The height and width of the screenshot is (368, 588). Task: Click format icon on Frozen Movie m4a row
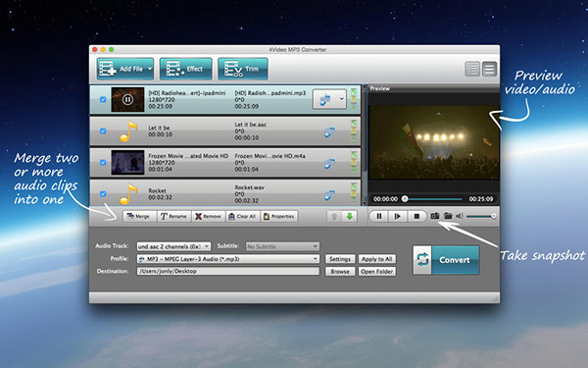click(x=329, y=163)
